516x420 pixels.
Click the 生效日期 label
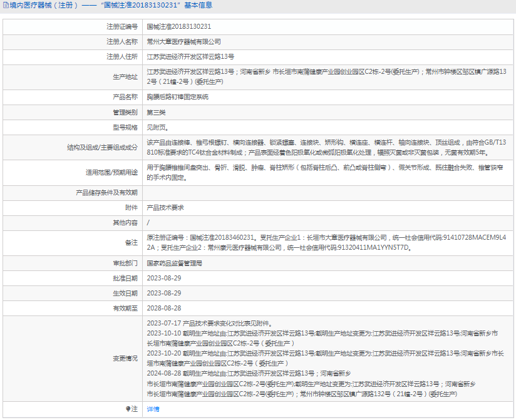125,293
